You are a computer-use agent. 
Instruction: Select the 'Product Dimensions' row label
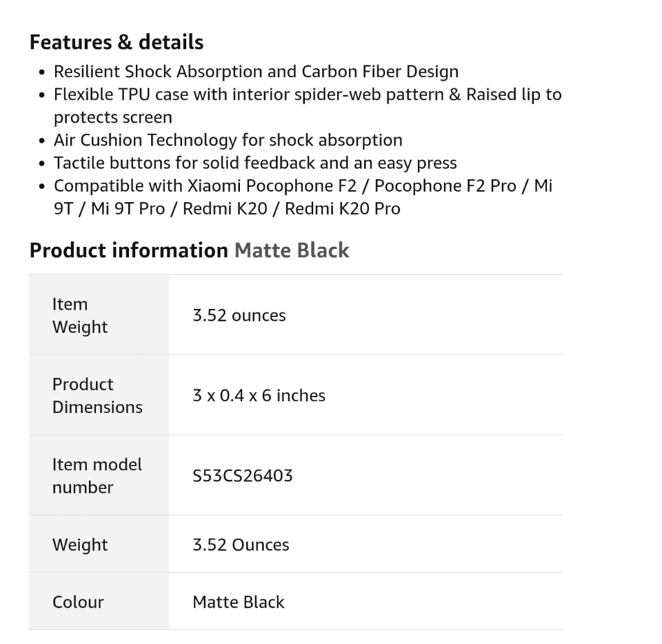click(x=97, y=396)
